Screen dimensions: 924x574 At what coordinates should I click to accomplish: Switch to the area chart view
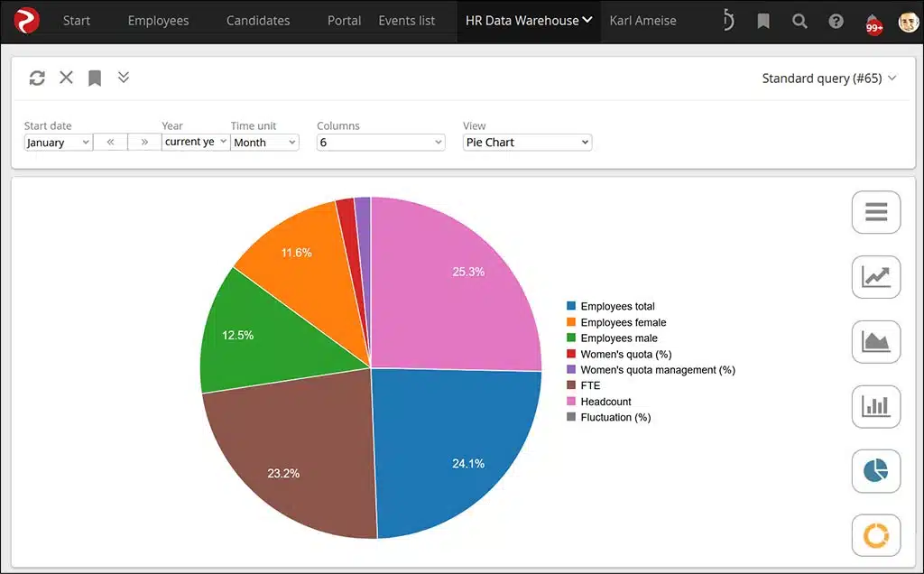coord(875,342)
